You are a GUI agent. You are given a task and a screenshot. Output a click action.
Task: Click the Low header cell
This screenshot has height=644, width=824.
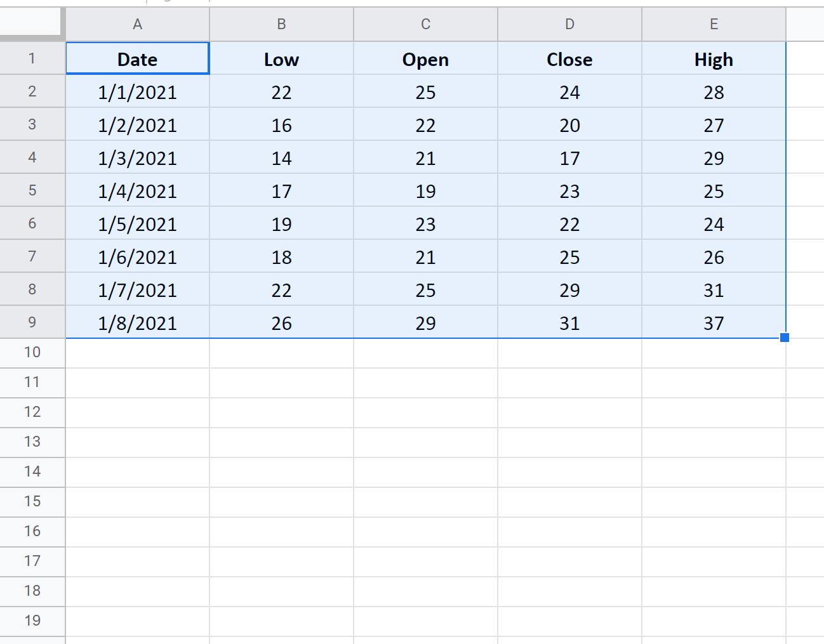[281, 59]
